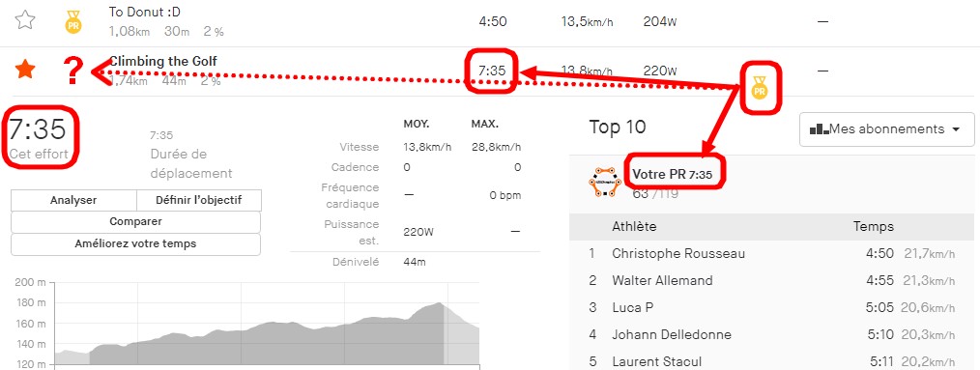This screenshot has width=980, height=370.
Task: Select Luca P in the Top 10
Action: 632,307
